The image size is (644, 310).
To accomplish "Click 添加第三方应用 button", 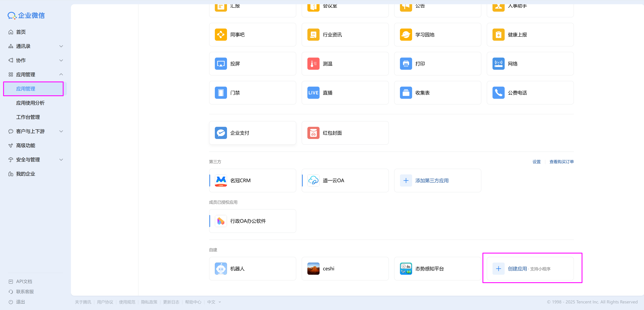I will [432, 180].
